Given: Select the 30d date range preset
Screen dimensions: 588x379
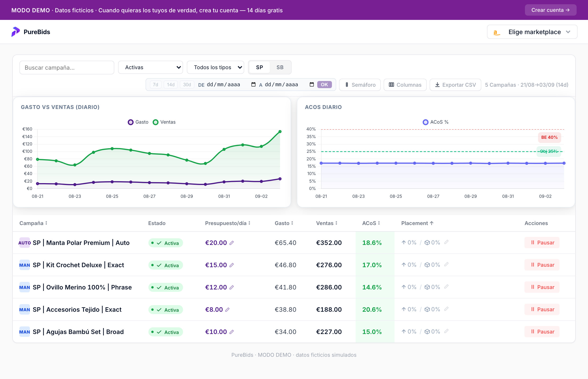Looking at the screenshot, I should tap(187, 85).
